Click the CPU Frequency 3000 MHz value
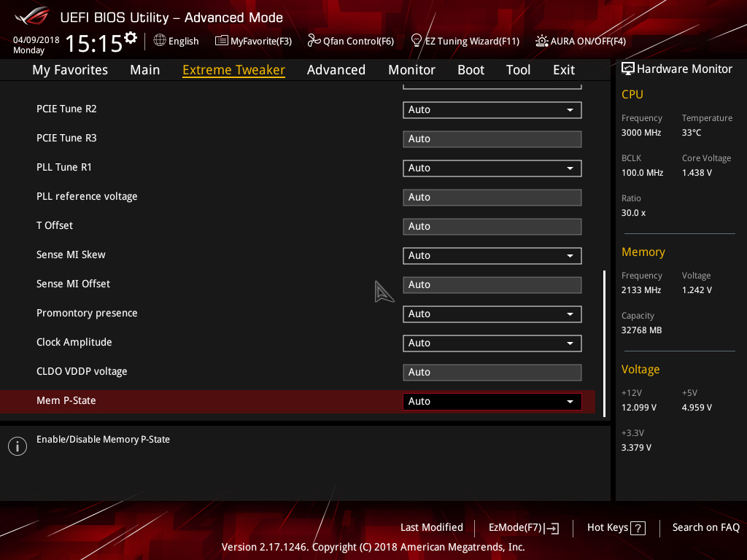 point(640,133)
